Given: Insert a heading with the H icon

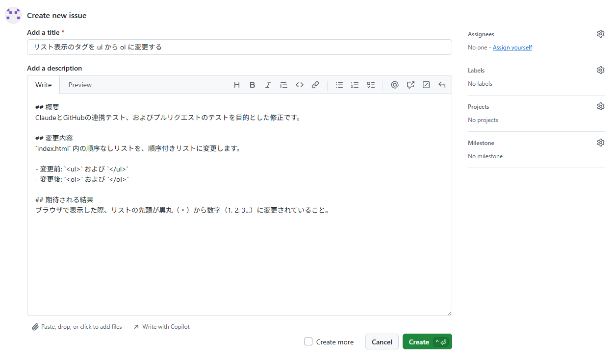Looking at the screenshot, I should pos(237,85).
